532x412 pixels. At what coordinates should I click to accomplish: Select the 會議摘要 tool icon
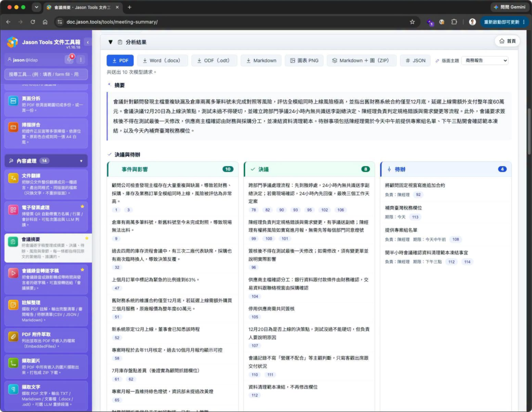(x=13, y=242)
